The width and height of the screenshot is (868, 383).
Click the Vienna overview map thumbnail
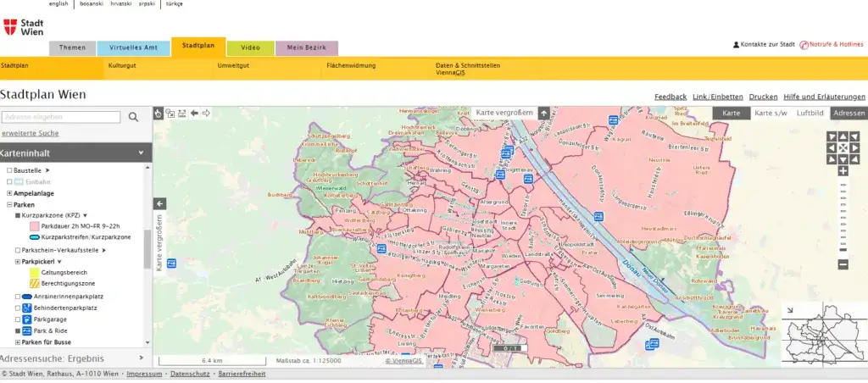pos(824,335)
